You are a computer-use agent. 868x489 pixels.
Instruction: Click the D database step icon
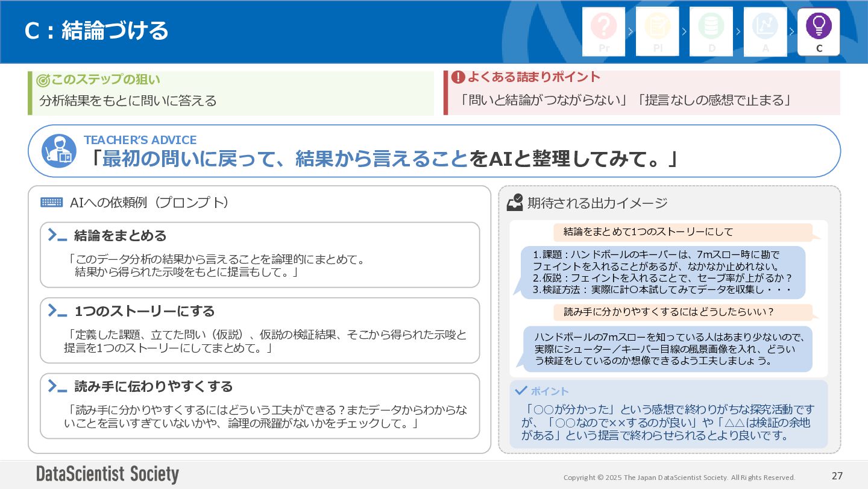[711, 31]
